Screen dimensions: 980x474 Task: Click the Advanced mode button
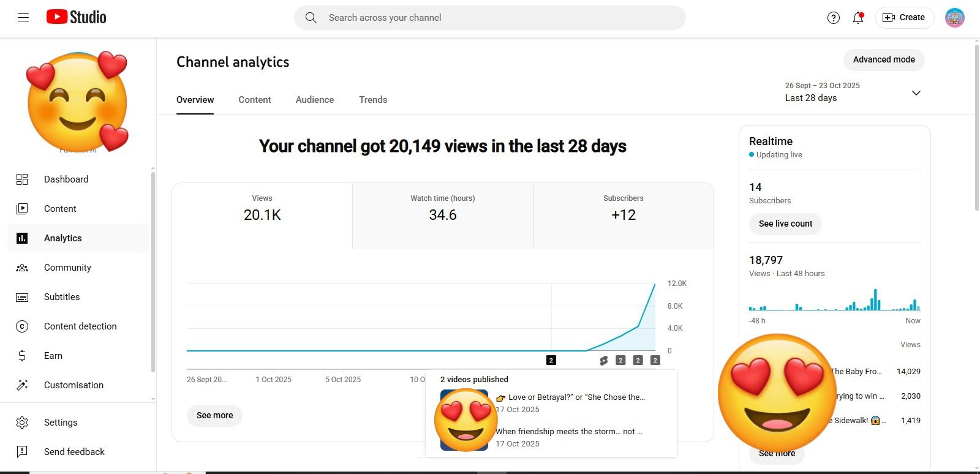pos(884,59)
